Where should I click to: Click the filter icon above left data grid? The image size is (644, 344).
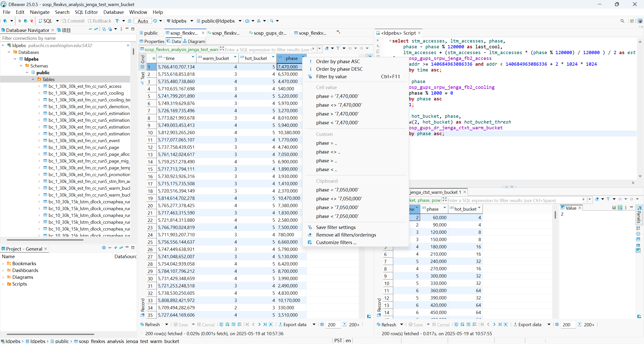pos(338,48)
